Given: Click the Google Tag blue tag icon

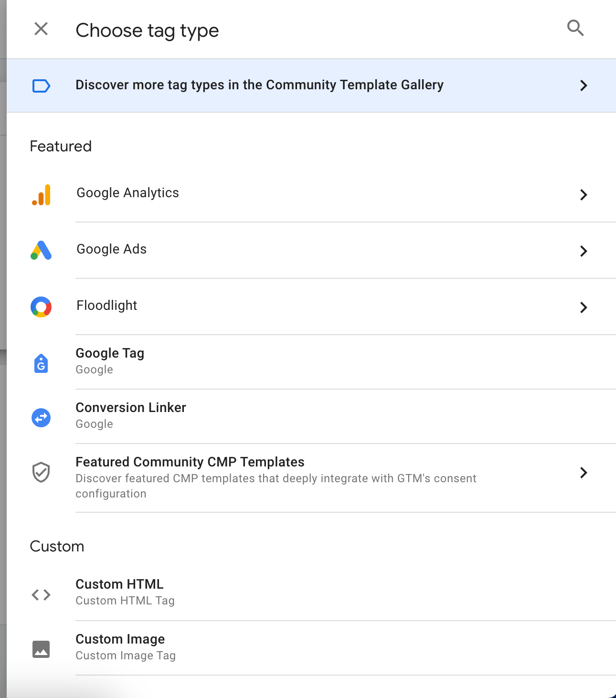Looking at the screenshot, I should tap(41, 363).
